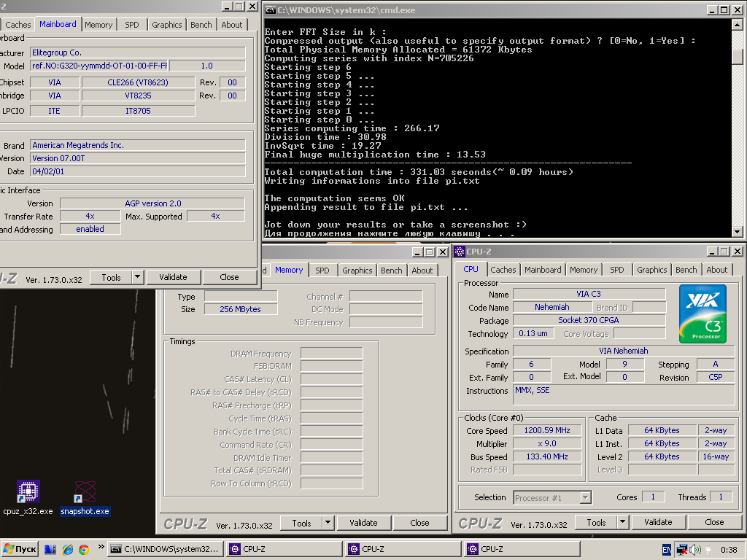Open Memory tab in Mainboard window
This screenshot has height=560, width=747.
pos(98,25)
